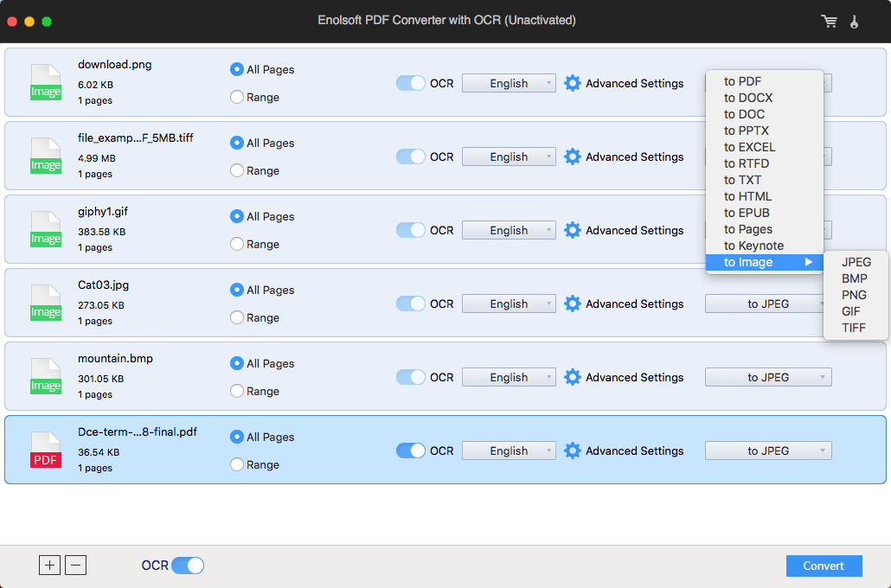891x588 pixels.
Task: Open English language dropdown for Cat03.jpg
Action: [509, 304]
